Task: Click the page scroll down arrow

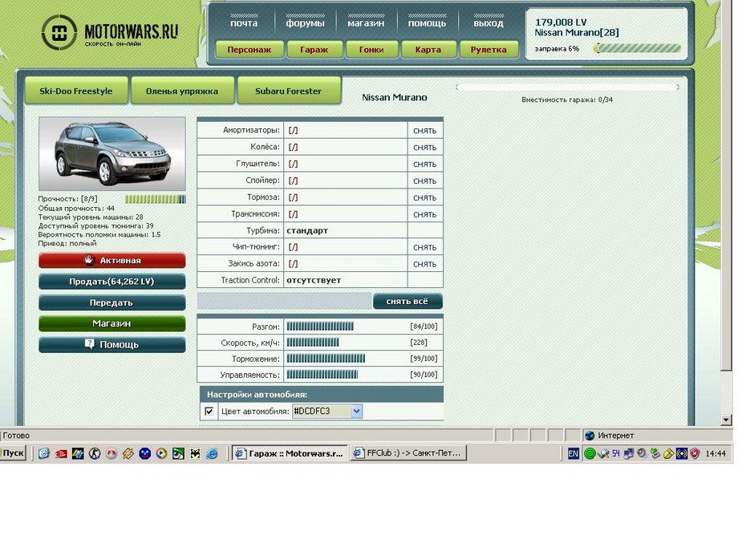Action: pyautogui.click(x=725, y=419)
